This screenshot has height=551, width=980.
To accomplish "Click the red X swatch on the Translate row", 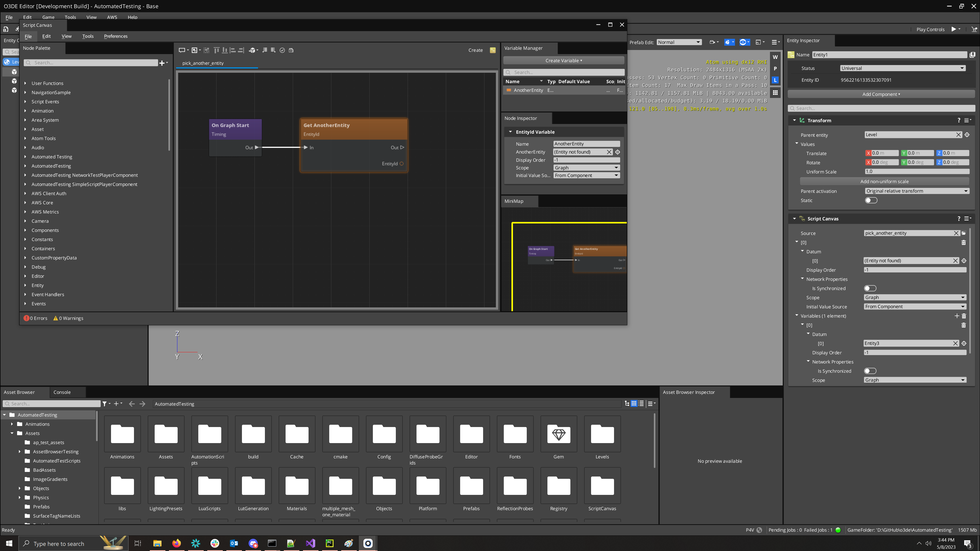I will [868, 153].
